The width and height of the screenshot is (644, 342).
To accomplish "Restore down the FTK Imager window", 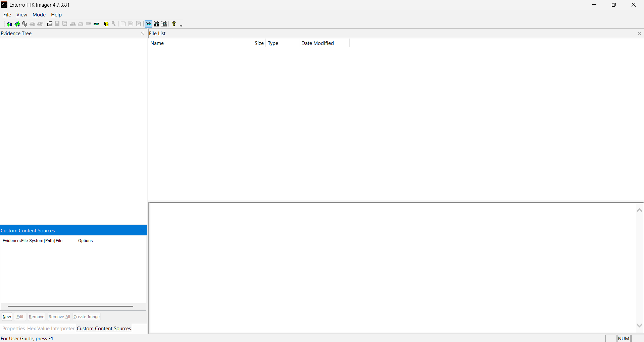I will (x=614, y=5).
